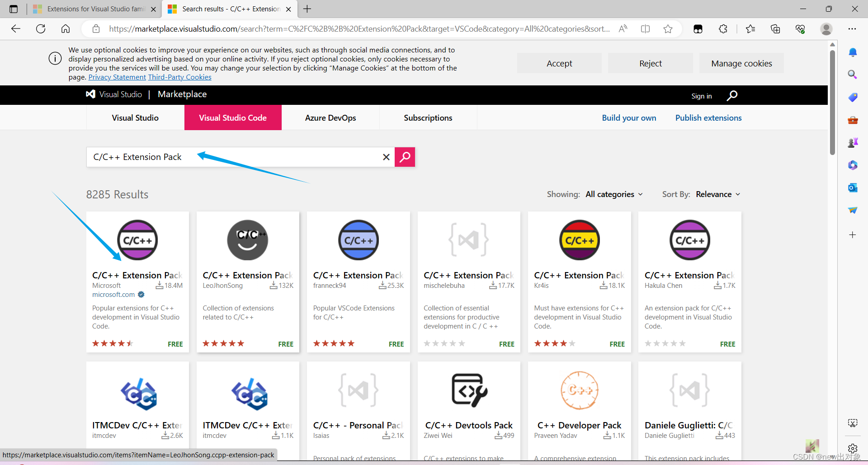This screenshot has height=465, width=868.
Task: Accept optional cookies
Action: point(559,63)
